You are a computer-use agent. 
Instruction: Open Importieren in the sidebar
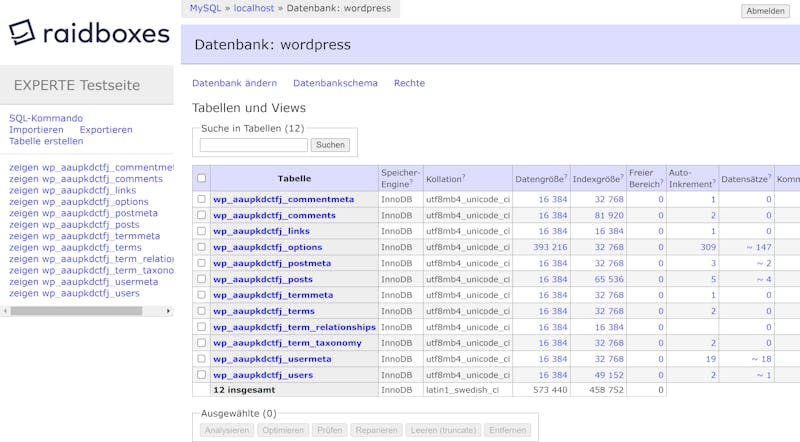tap(36, 130)
